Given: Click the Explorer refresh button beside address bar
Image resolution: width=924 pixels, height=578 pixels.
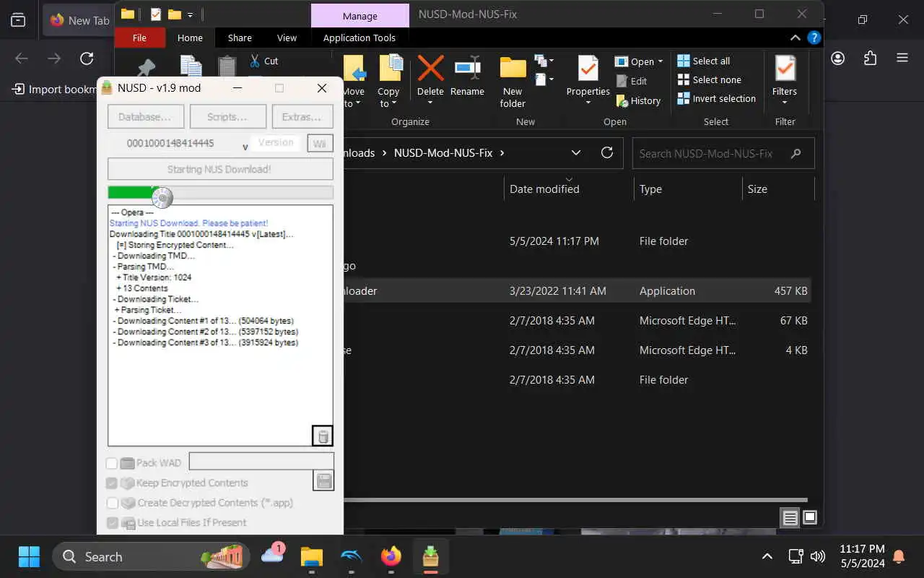Looking at the screenshot, I should (607, 152).
